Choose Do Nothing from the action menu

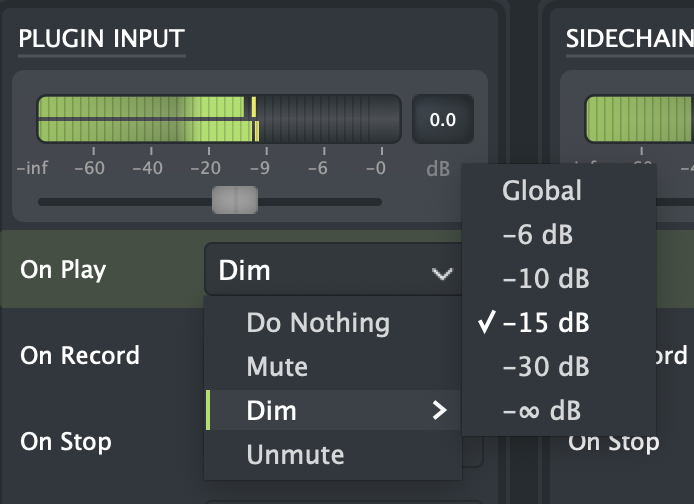pyautogui.click(x=318, y=323)
